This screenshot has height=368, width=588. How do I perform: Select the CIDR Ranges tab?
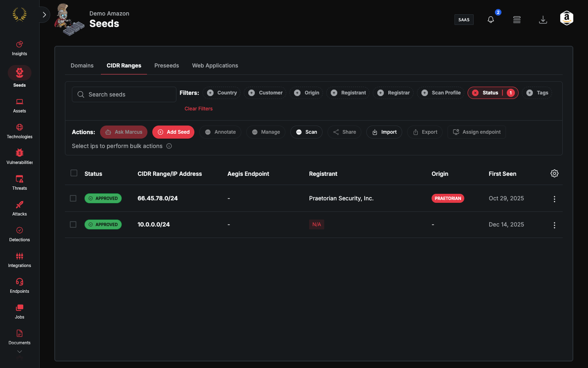pyautogui.click(x=124, y=65)
